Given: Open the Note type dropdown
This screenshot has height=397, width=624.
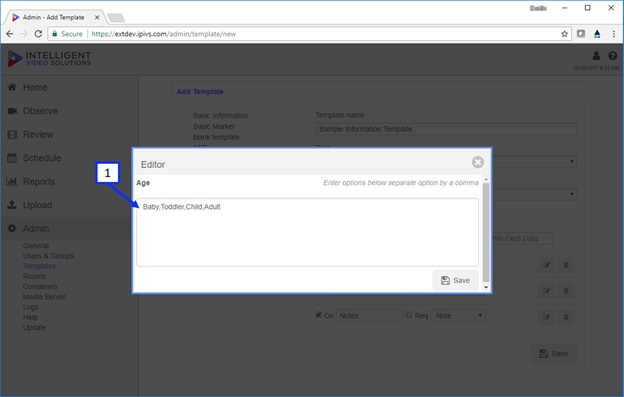Looking at the screenshot, I should pos(458,316).
